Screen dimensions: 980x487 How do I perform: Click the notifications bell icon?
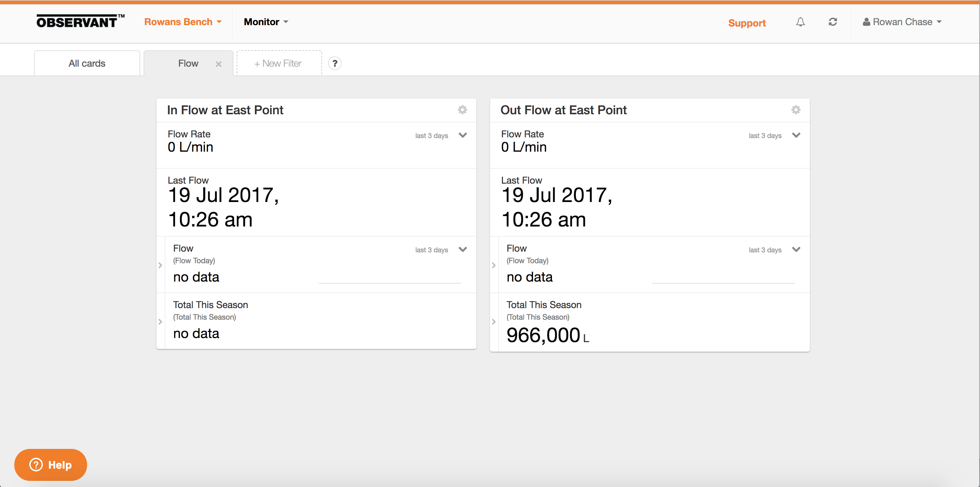pos(800,22)
